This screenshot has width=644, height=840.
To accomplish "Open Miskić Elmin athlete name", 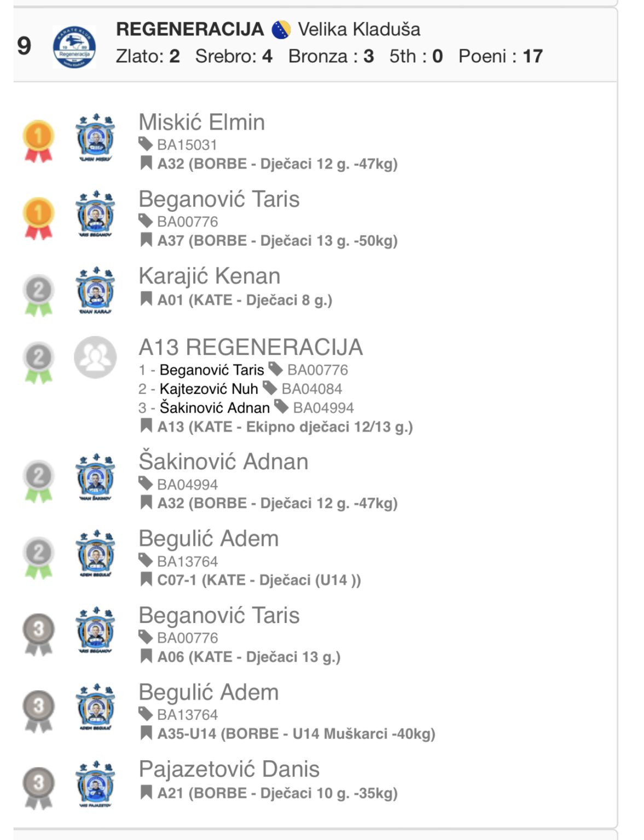I will coord(202,122).
